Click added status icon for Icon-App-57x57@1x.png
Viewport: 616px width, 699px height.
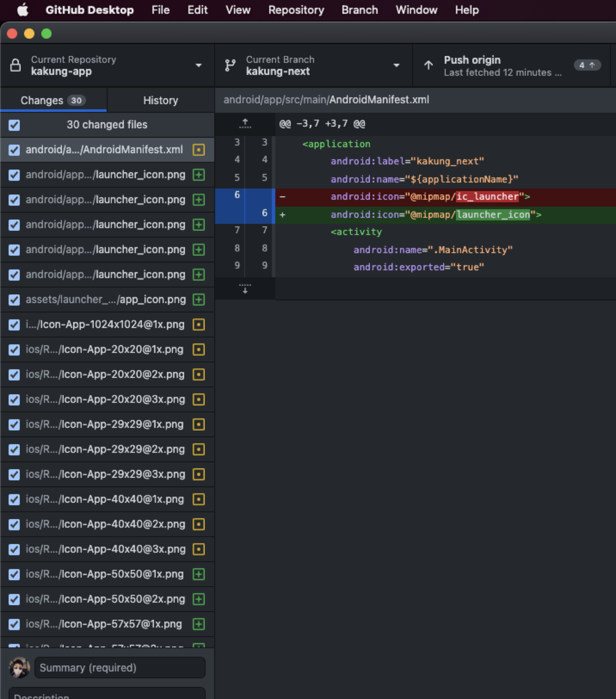pyautogui.click(x=199, y=624)
